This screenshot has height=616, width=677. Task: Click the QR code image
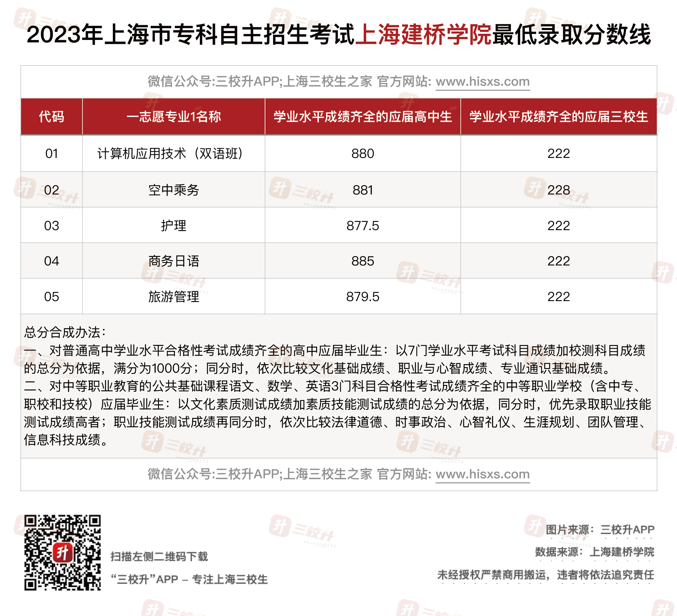62,553
